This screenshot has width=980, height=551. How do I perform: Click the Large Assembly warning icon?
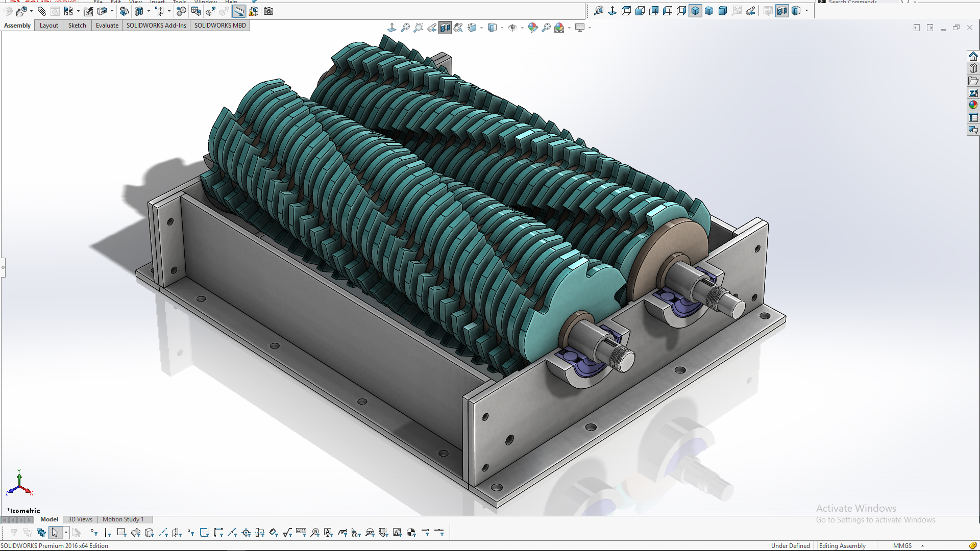[x=254, y=11]
